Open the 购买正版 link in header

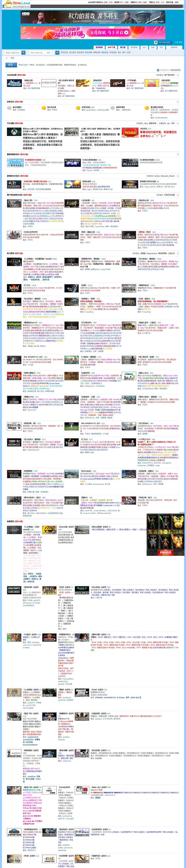click(x=169, y=2)
